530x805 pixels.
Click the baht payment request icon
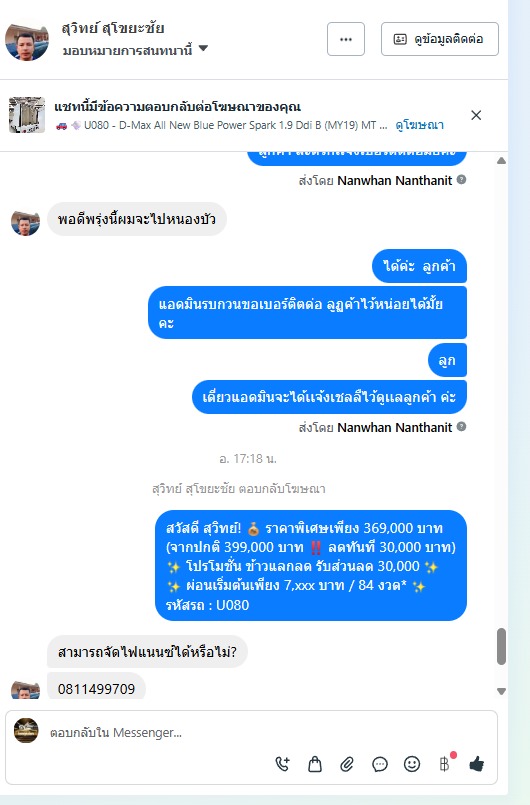[445, 764]
